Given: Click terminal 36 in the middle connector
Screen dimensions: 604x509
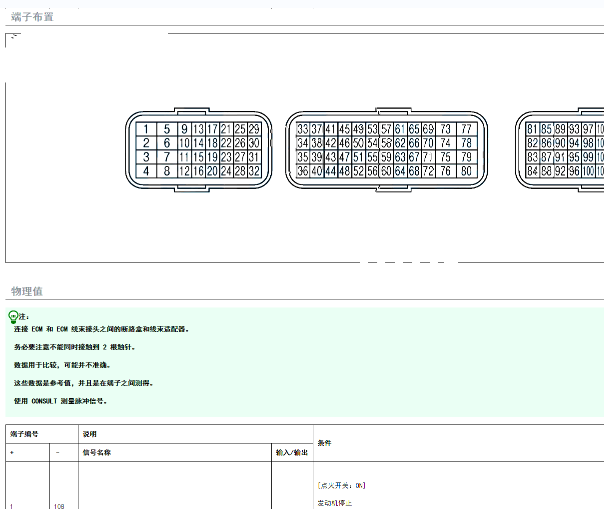Looking at the screenshot, I should pos(303,171).
